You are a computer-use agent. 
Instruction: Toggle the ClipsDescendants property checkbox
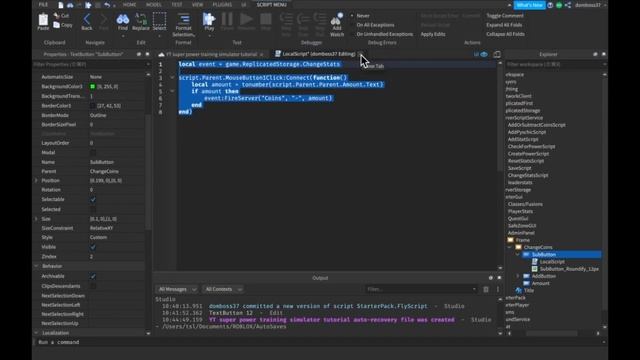(x=93, y=286)
